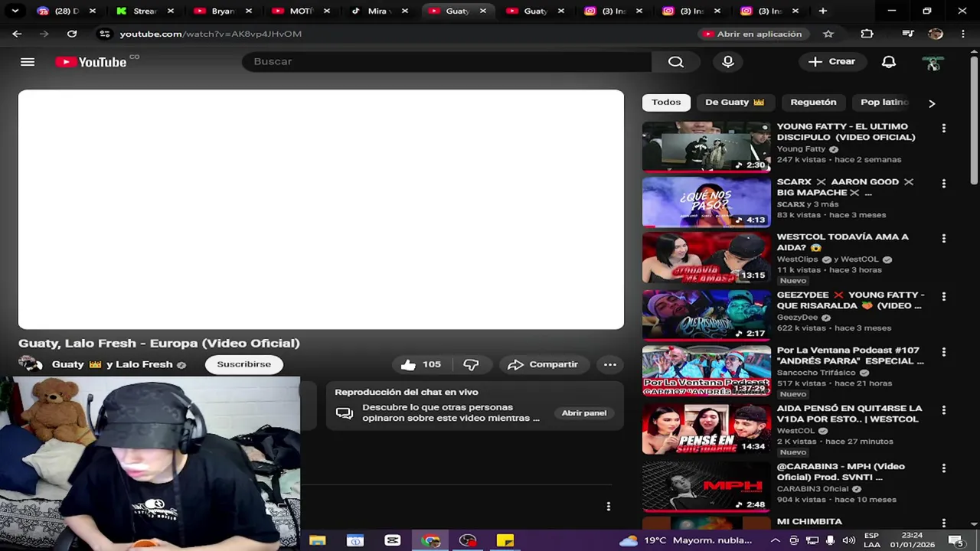The height and width of the screenshot is (551, 980).
Task: Select the Pop latino filter chip
Action: (x=884, y=102)
